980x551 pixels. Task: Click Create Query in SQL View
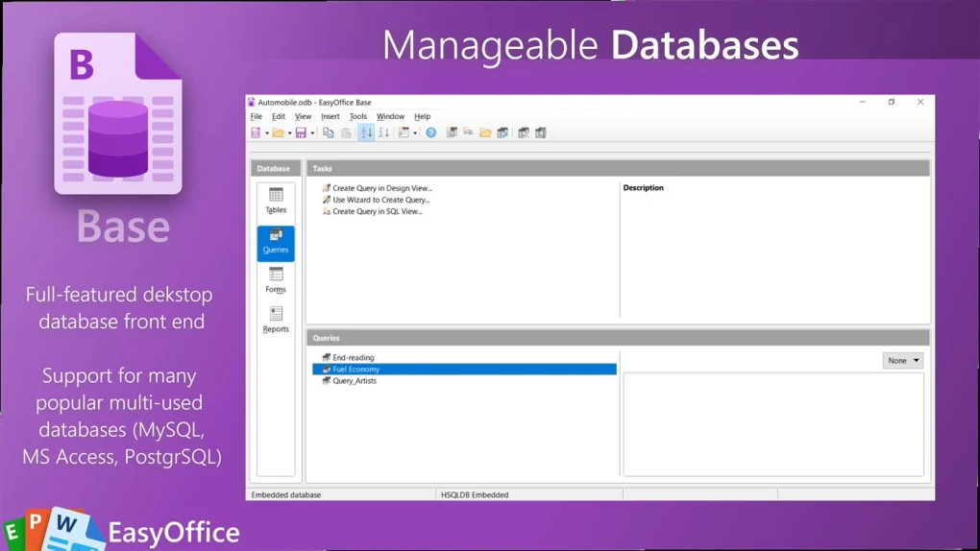372,211
